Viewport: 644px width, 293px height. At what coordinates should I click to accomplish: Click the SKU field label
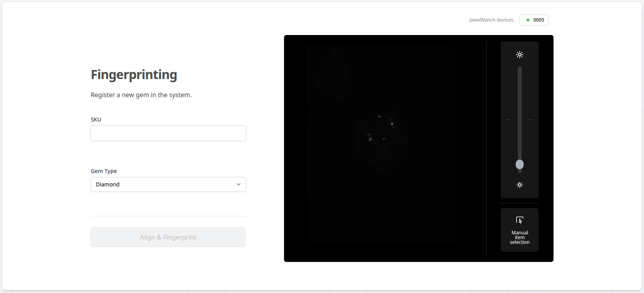coord(96,120)
